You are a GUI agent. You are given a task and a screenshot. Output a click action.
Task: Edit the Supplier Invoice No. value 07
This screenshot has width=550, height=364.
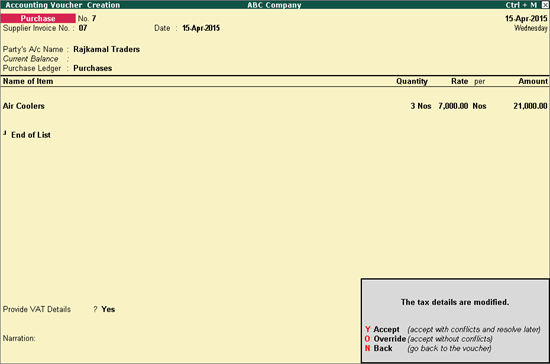83,28
